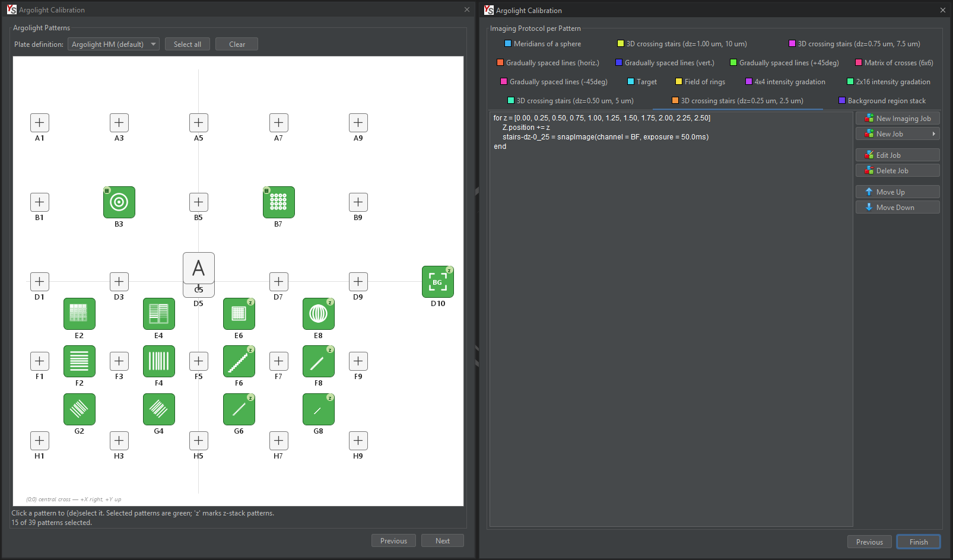Viewport: 953px width, 560px height.
Task: Open the Field of rings tab
Action: 700,82
